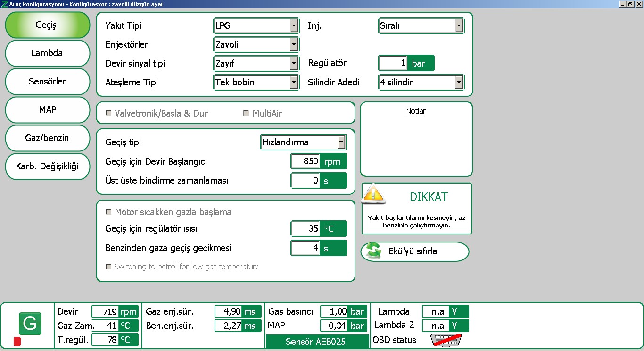644x351 pixels.
Task: Click the OBD status label
Action: click(x=394, y=340)
